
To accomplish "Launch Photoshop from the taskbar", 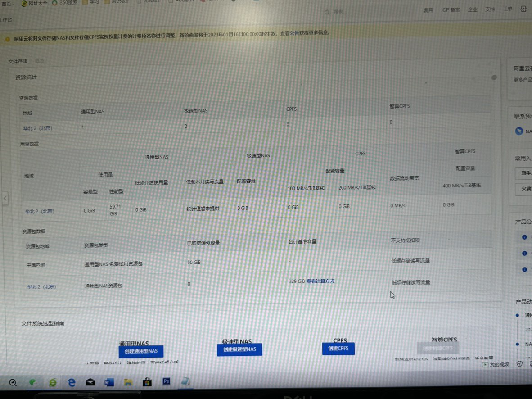I will [166, 381].
